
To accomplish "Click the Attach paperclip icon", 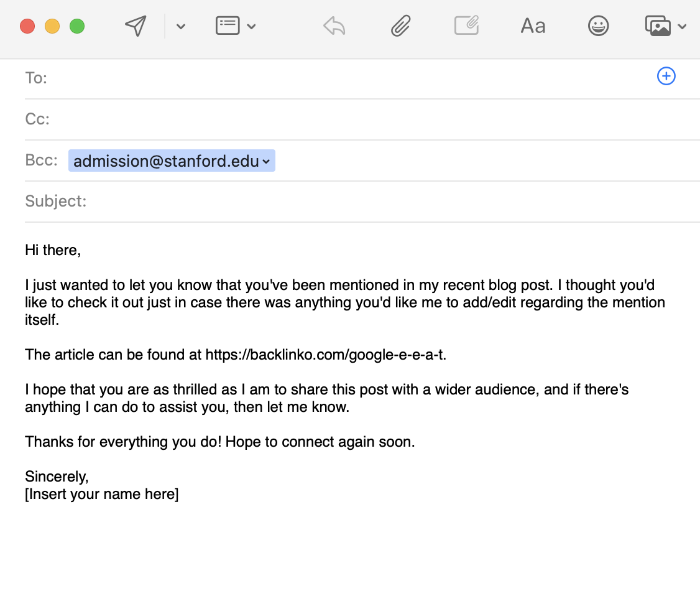I will coord(401,26).
